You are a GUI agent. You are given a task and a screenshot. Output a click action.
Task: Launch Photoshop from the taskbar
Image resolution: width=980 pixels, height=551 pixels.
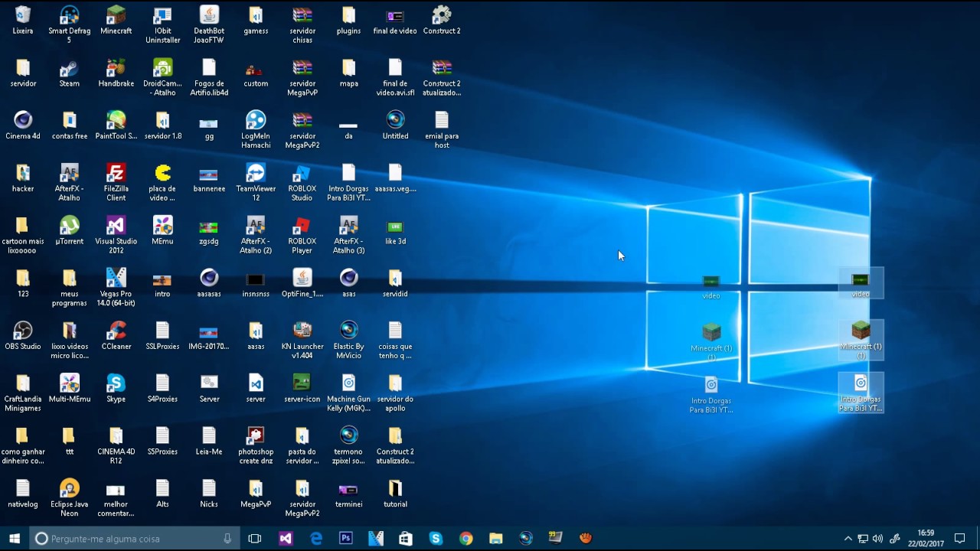[345, 539]
